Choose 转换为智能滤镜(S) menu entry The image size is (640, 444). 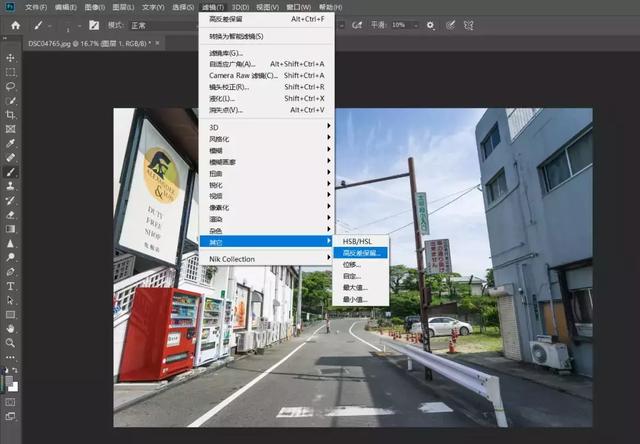[267, 36]
